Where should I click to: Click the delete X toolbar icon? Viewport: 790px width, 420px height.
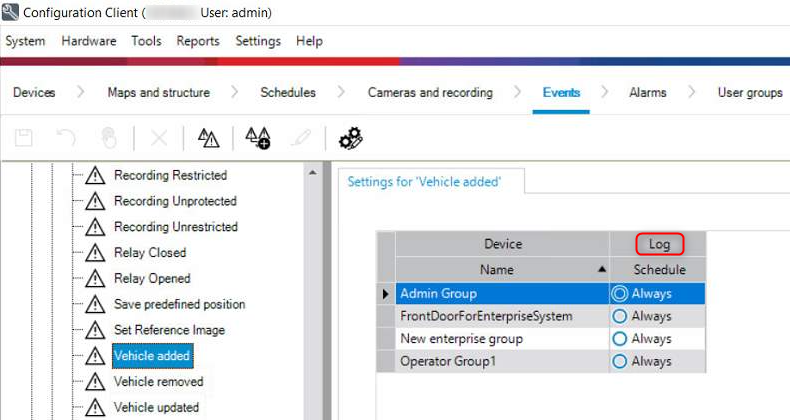click(158, 138)
